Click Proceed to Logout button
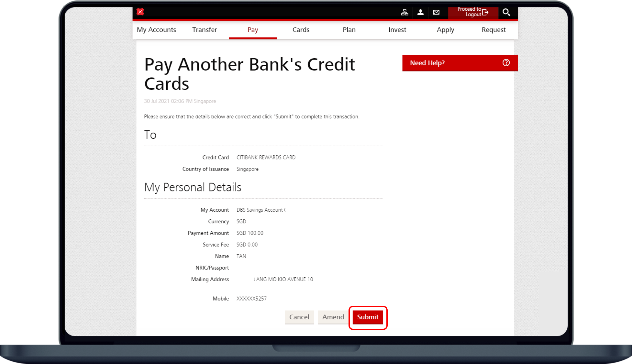Image resolution: width=632 pixels, height=364 pixels. point(473,12)
